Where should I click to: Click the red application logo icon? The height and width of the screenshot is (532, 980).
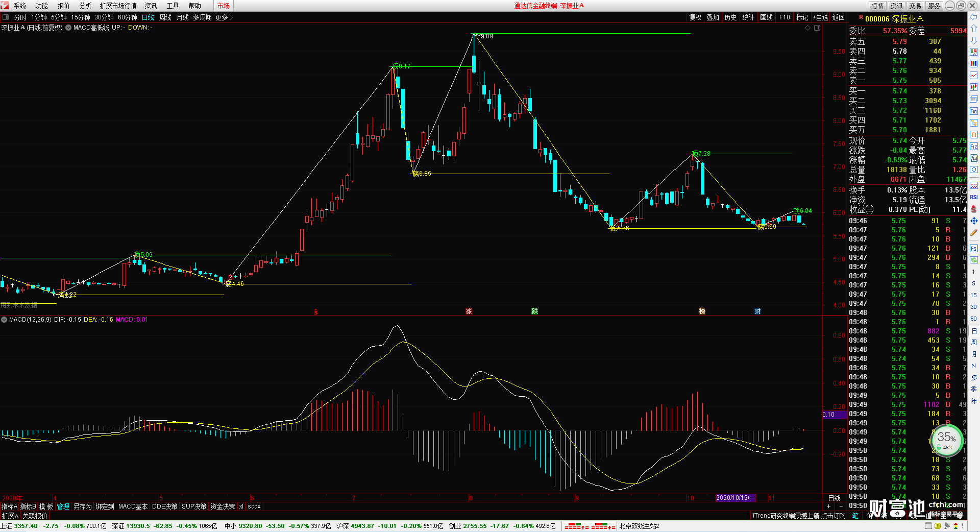[x=5, y=5]
